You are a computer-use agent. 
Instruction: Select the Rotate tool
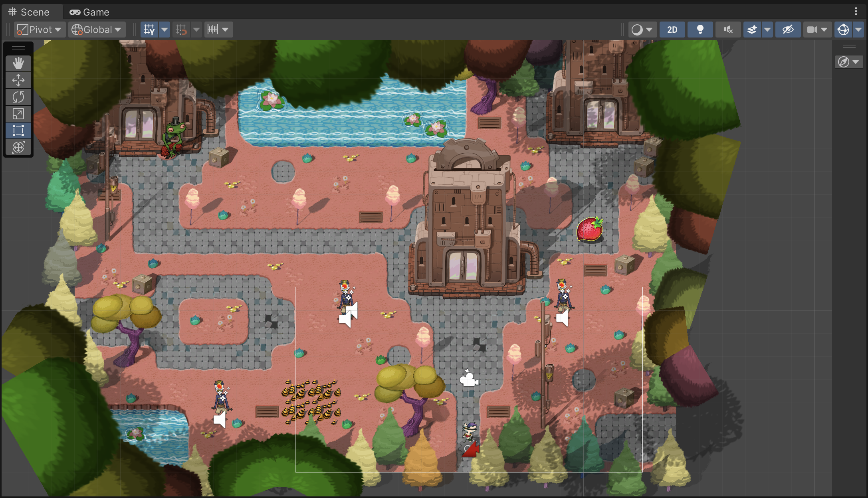(18, 97)
